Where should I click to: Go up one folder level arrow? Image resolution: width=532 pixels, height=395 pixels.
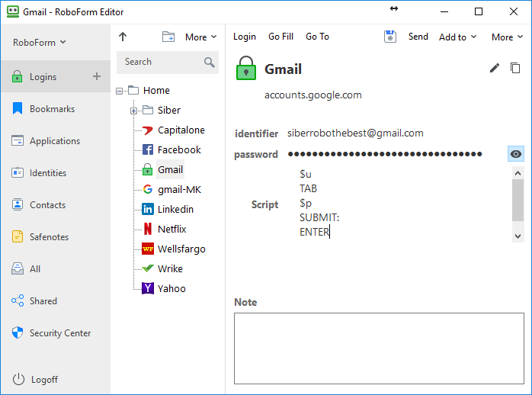coord(123,37)
